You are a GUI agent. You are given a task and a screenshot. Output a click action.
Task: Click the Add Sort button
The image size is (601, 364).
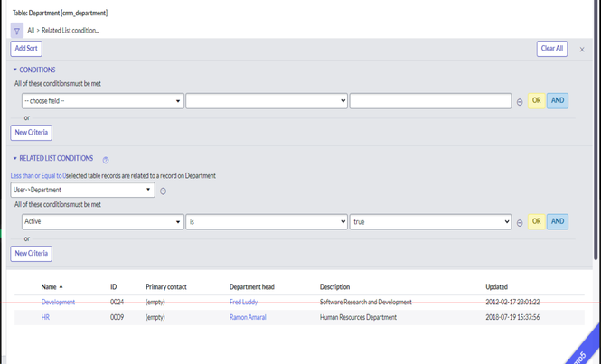tap(26, 49)
